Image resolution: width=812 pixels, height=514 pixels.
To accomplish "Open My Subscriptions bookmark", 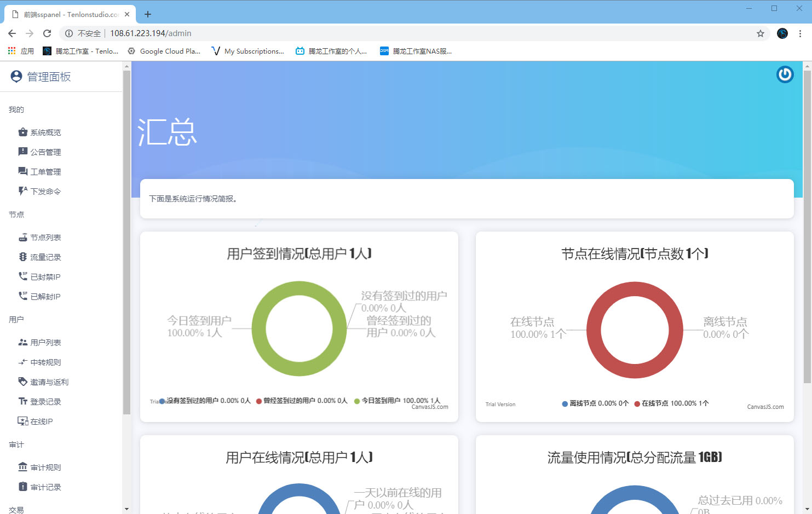I will (247, 51).
